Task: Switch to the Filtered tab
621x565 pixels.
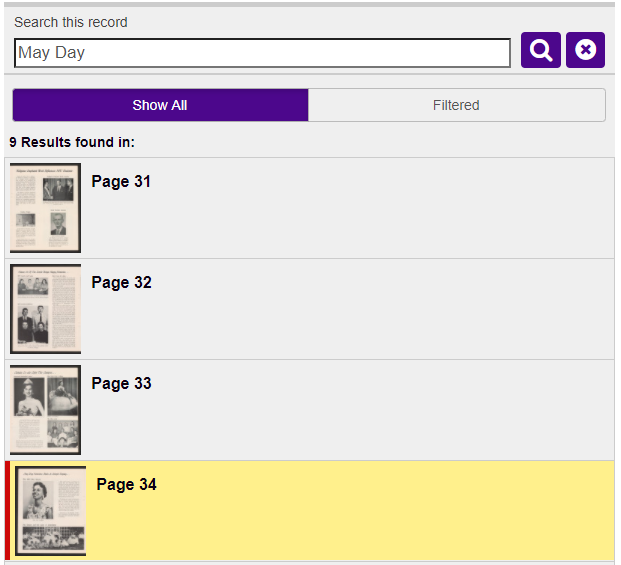Action: [456, 105]
